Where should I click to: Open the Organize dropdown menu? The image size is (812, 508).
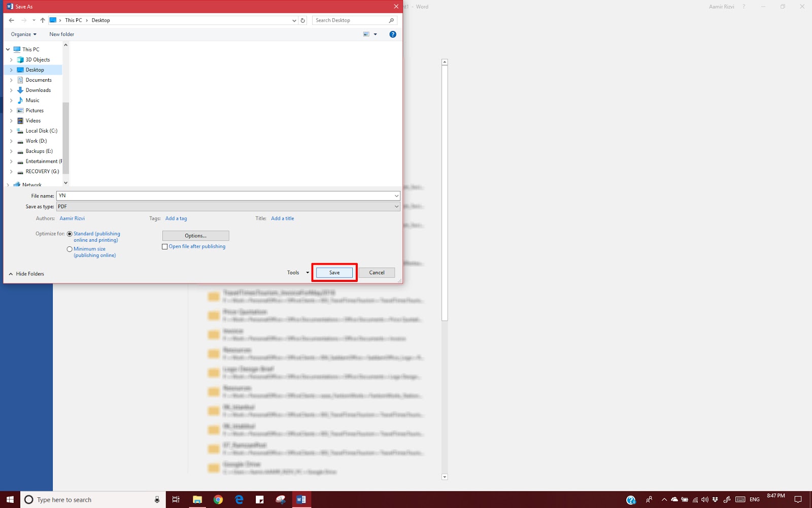pyautogui.click(x=23, y=35)
